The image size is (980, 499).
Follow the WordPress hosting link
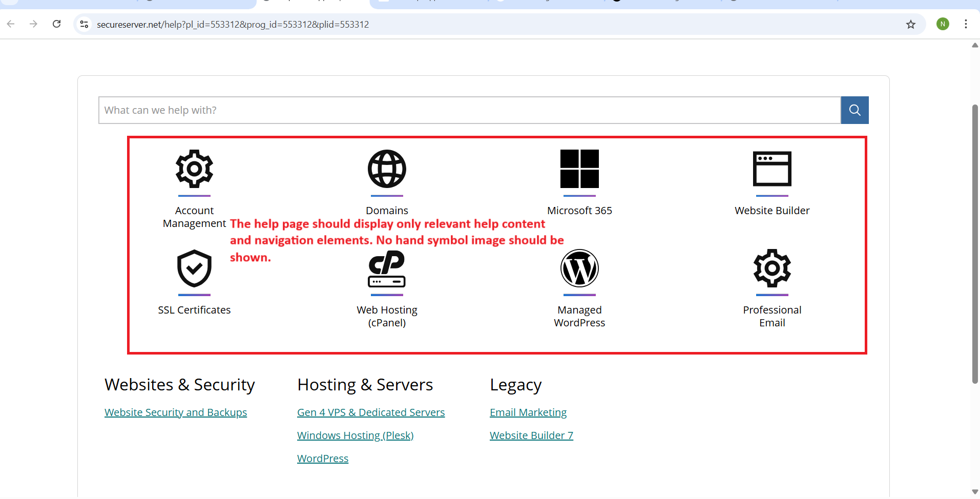[323, 459]
